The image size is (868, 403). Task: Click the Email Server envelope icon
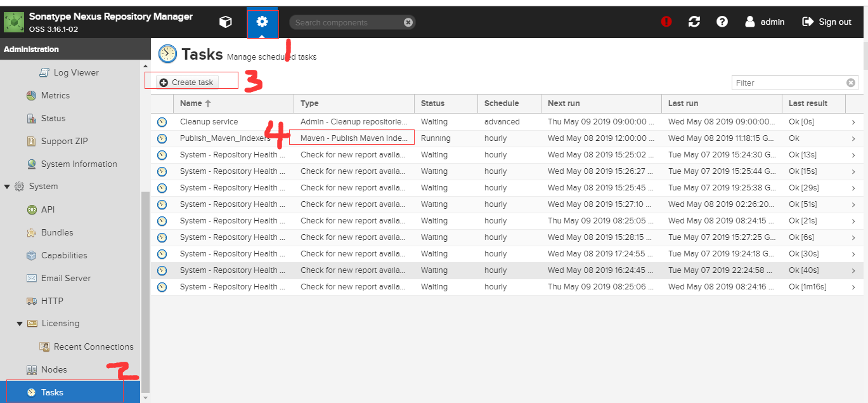click(32, 278)
